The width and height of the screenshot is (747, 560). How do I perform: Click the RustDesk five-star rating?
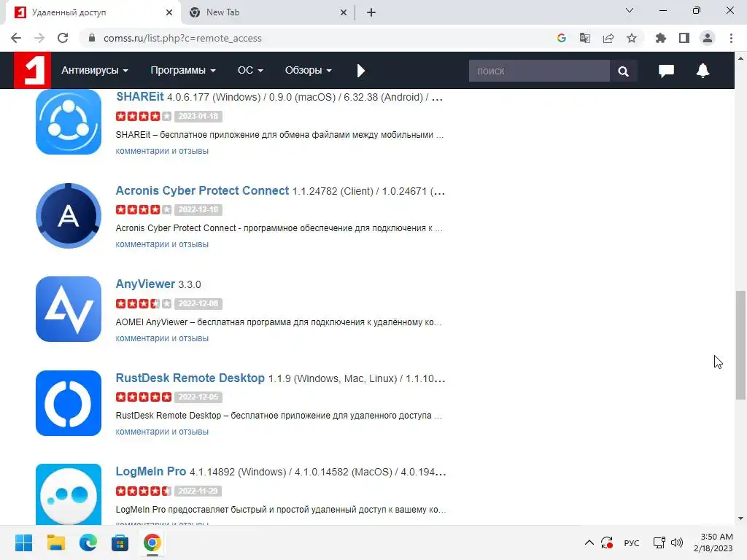pyautogui.click(x=144, y=397)
